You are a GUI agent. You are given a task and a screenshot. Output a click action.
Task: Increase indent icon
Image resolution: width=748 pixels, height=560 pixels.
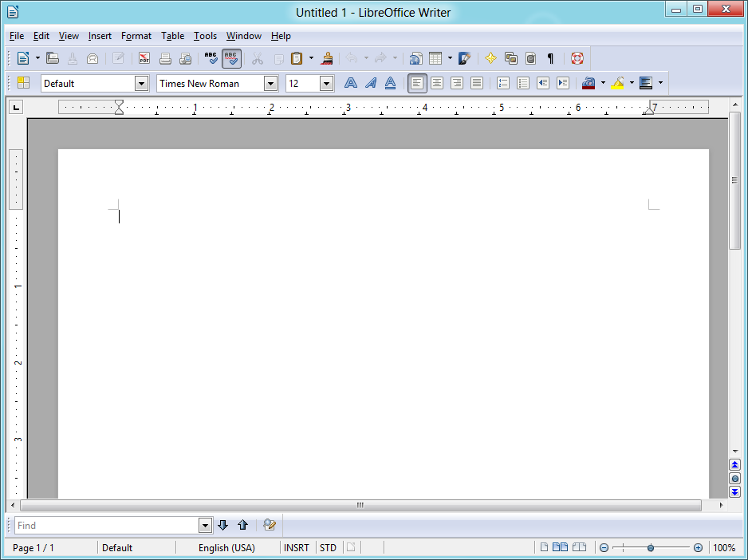point(563,83)
